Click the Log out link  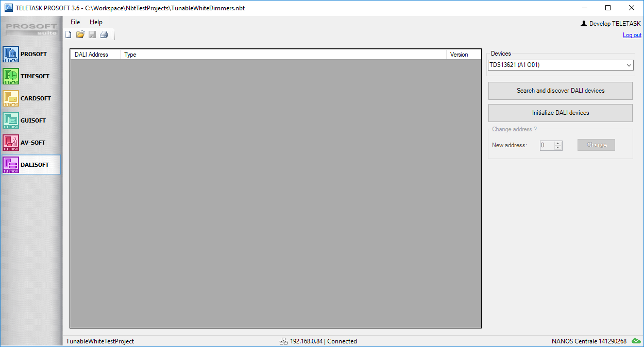click(632, 35)
